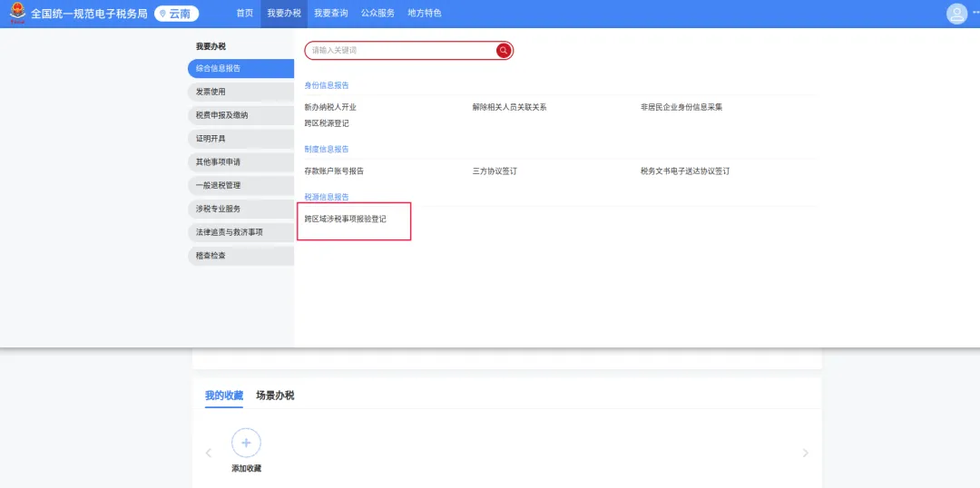Open 跨区税源登记 link

pyautogui.click(x=327, y=123)
